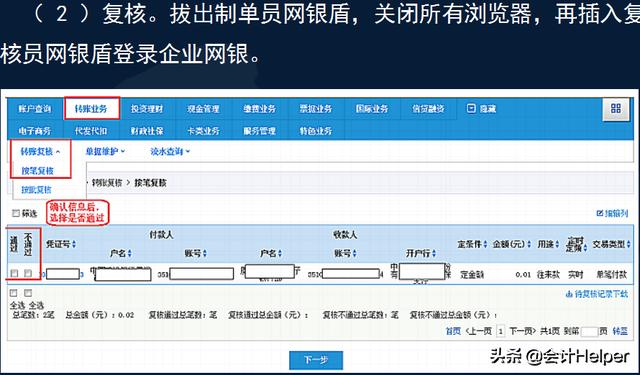This screenshot has height=375, width=640.
Task: Sort by 付款人 户名 column arrows
Action: (129, 253)
